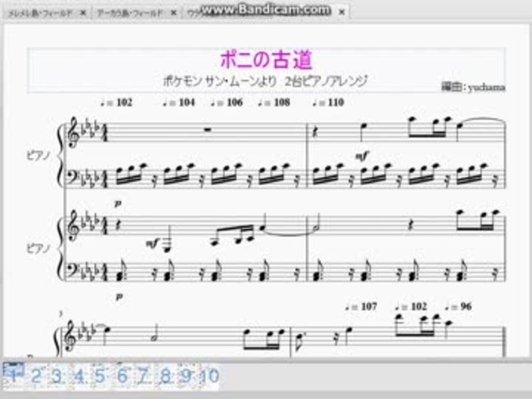The image size is (532, 399).
Task: Select the whole rest in first measure
Action: (208, 129)
